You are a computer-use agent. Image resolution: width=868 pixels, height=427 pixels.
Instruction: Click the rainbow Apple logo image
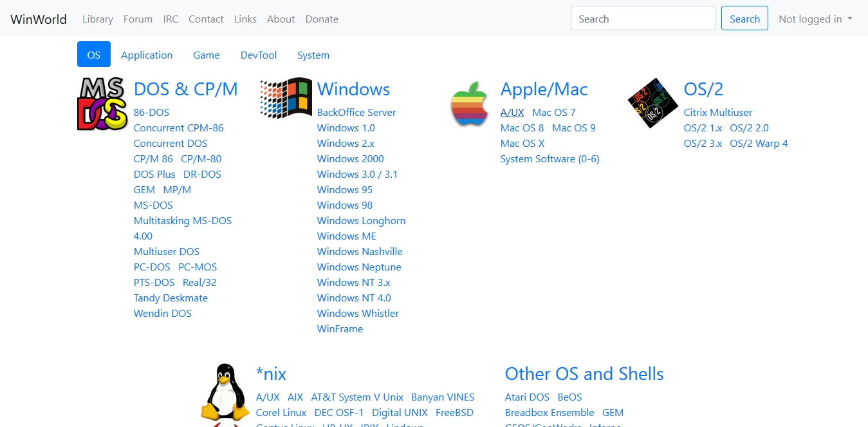(x=470, y=104)
